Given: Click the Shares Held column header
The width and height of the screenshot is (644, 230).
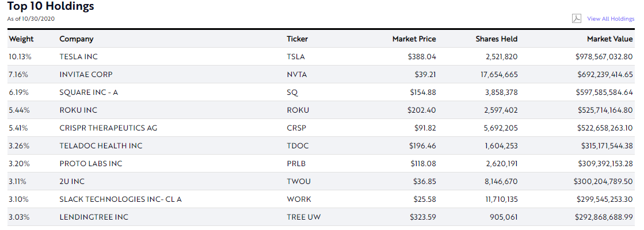Looking at the screenshot, I should click(x=496, y=39).
